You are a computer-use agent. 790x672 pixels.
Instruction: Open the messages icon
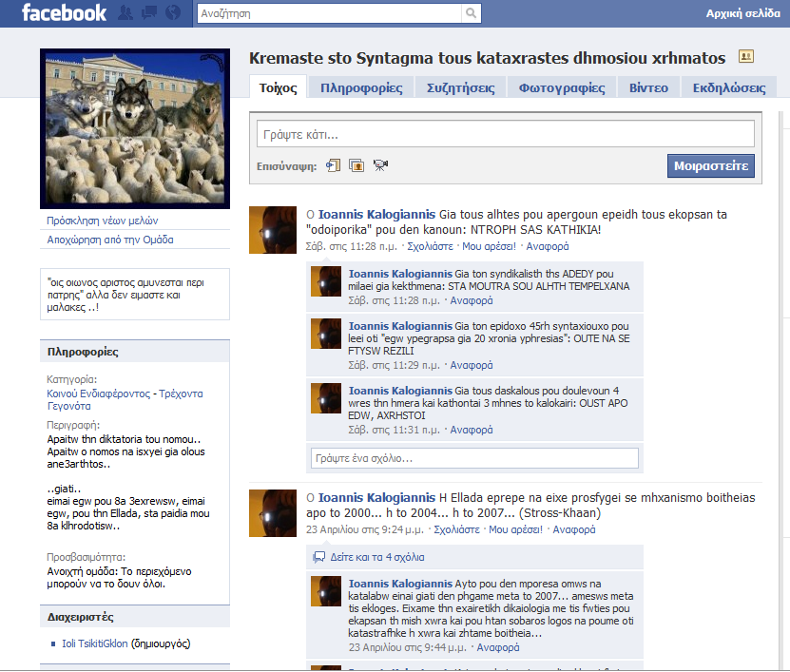click(149, 12)
